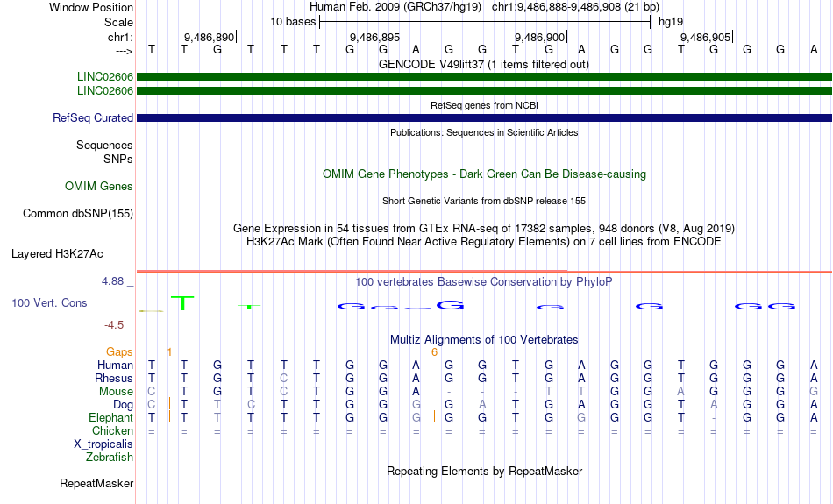Click the Dog alignment row label
The width and height of the screenshot is (833, 504).
pyautogui.click(x=124, y=405)
